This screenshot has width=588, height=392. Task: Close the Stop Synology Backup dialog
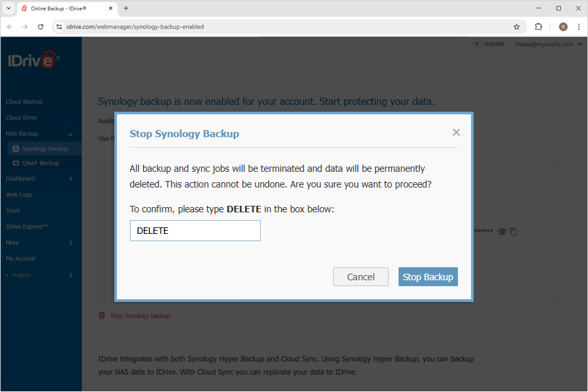(456, 133)
